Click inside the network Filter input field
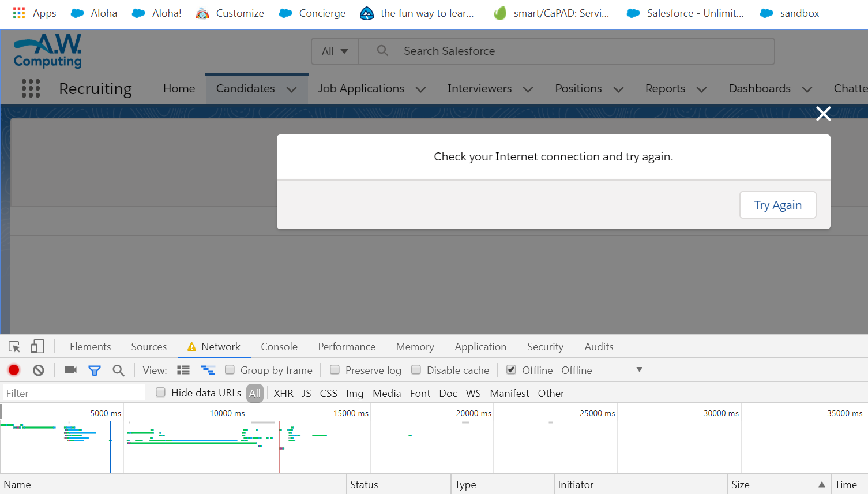The width and height of the screenshot is (868, 494). pos(72,393)
